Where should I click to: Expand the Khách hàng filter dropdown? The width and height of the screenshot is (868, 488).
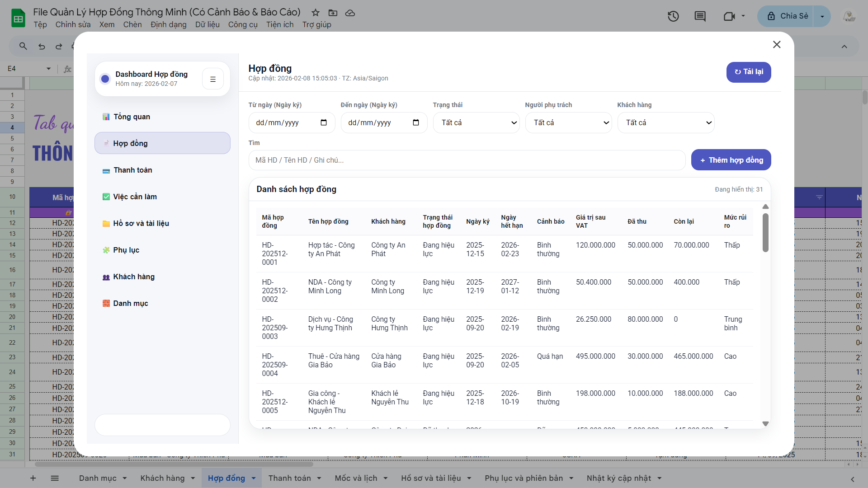click(x=666, y=122)
